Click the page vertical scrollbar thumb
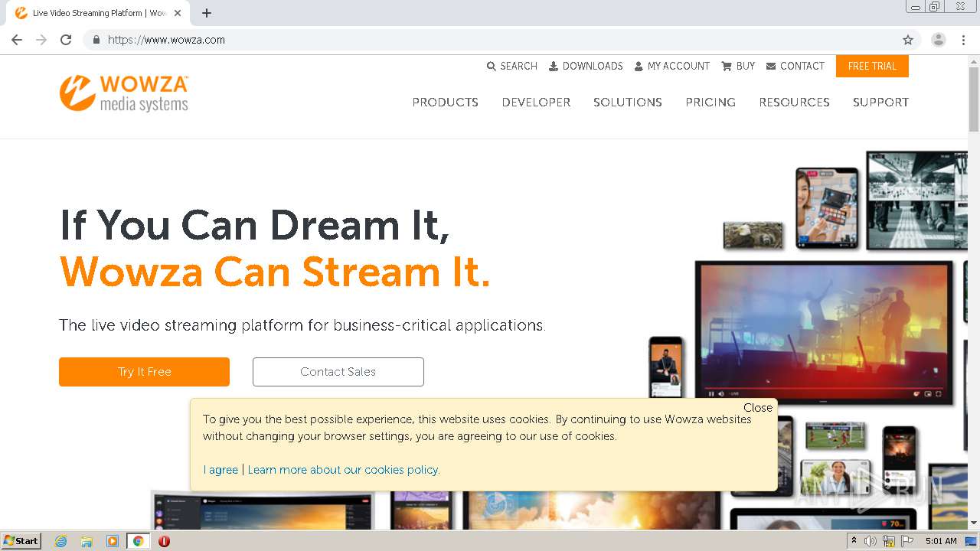The width and height of the screenshot is (980, 551). point(974,99)
